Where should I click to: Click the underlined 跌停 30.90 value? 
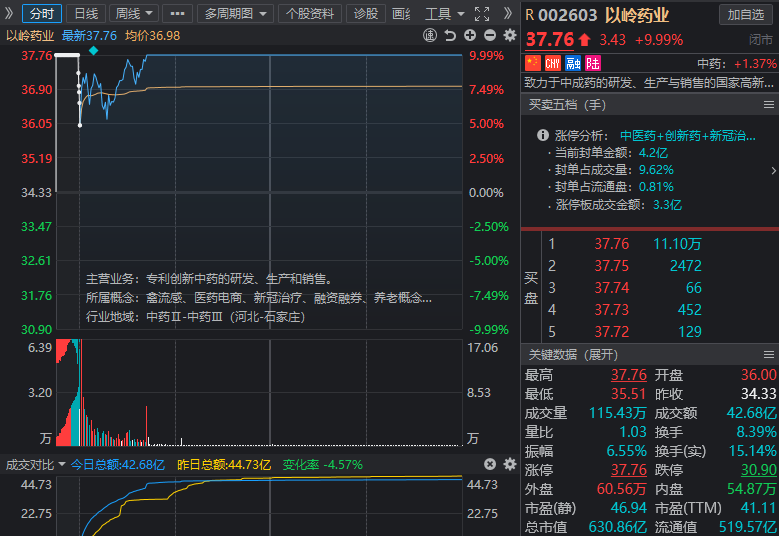(759, 470)
